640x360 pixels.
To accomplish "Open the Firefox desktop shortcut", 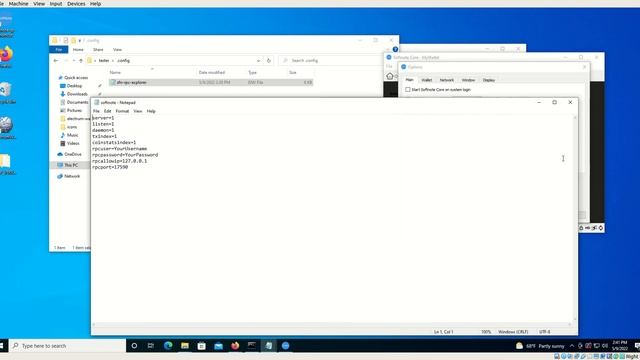I will pos(6,57).
